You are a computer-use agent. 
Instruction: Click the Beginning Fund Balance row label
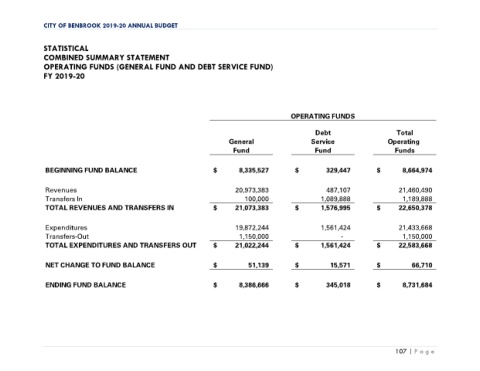tap(91, 170)
